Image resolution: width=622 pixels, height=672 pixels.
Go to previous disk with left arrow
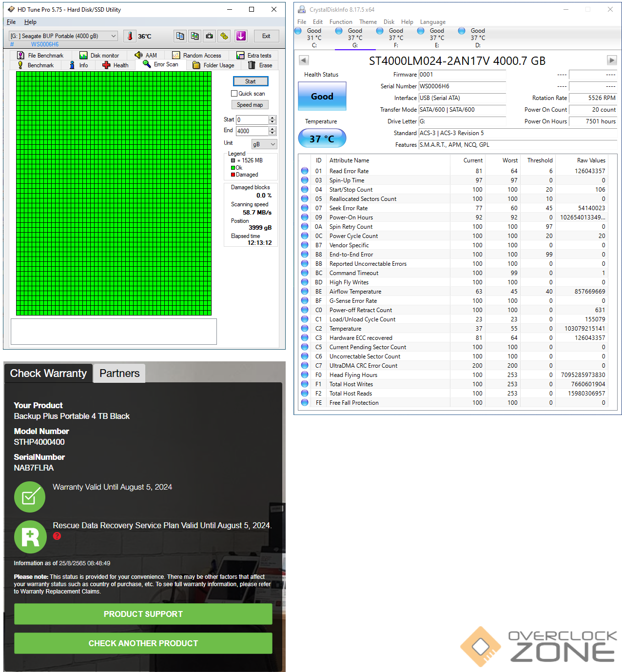tap(304, 60)
